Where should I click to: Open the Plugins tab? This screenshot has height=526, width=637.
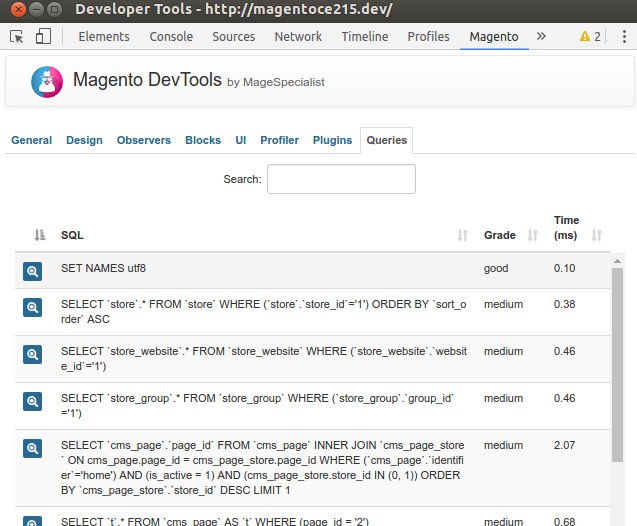[332, 141]
